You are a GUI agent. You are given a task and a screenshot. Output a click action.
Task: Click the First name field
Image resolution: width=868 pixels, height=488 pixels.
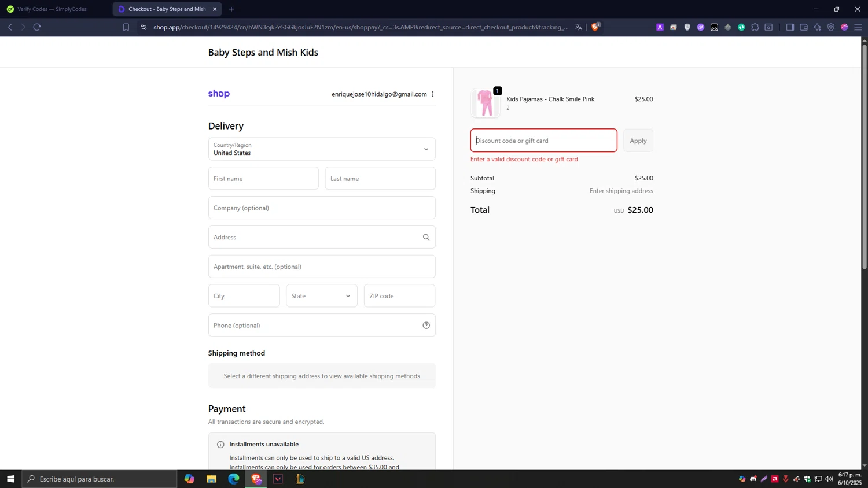(x=263, y=179)
